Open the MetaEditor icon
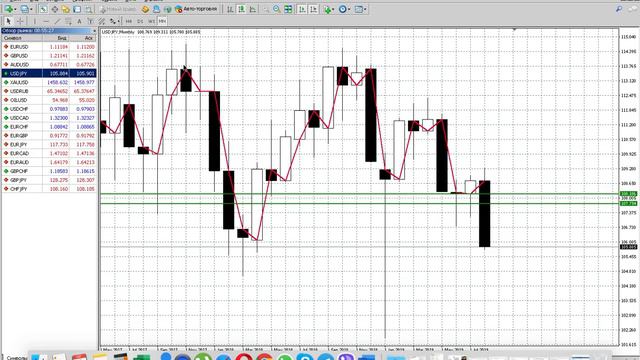 point(145,9)
